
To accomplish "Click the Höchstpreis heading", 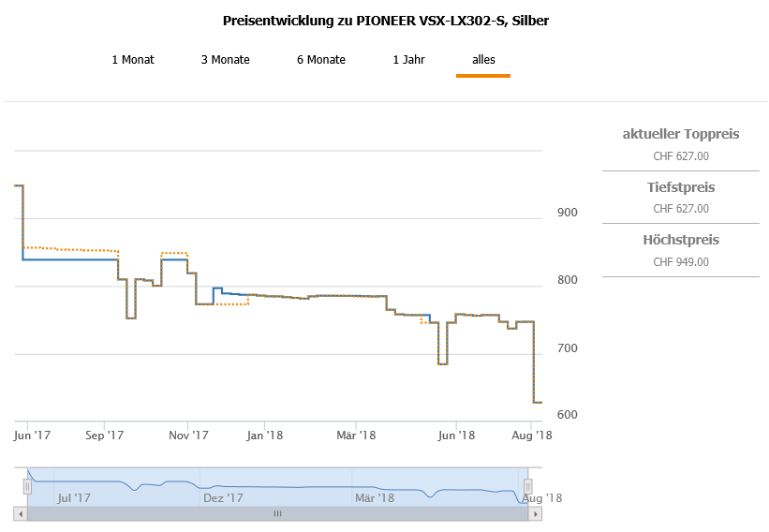I will 681,240.
